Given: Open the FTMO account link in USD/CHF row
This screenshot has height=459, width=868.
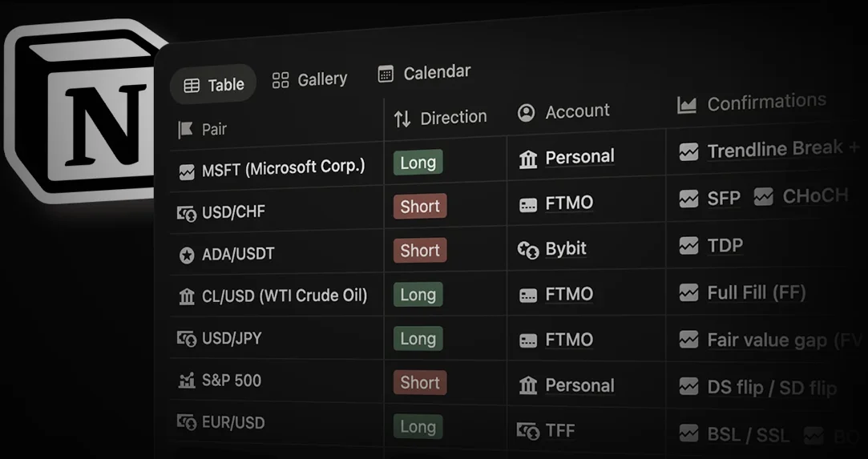Looking at the screenshot, I should pyautogui.click(x=569, y=203).
